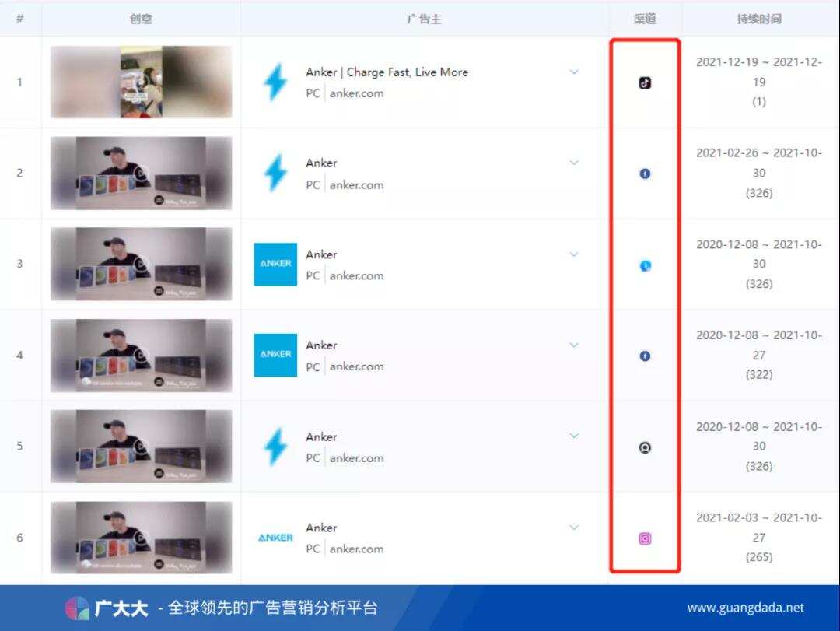Click Anker's lightning bolt logo in row 1
The width and height of the screenshot is (840, 631).
(x=275, y=82)
